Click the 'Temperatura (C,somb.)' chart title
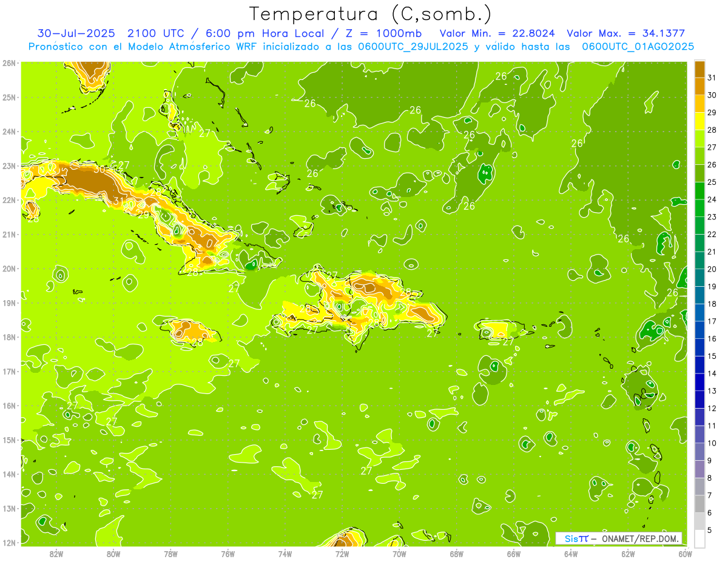Screen dimensions: 728x562 click(x=371, y=14)
